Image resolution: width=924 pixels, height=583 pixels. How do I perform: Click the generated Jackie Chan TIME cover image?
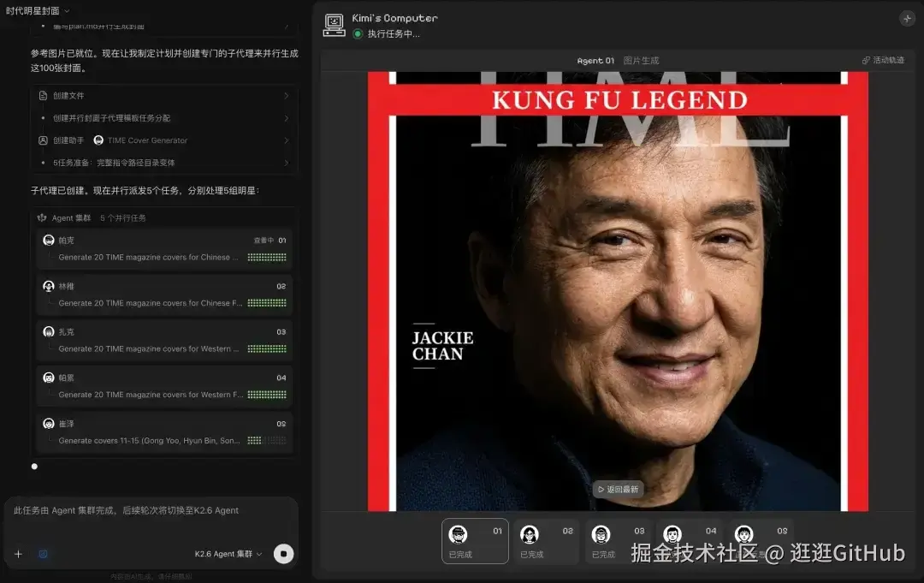tap(618, 291)
